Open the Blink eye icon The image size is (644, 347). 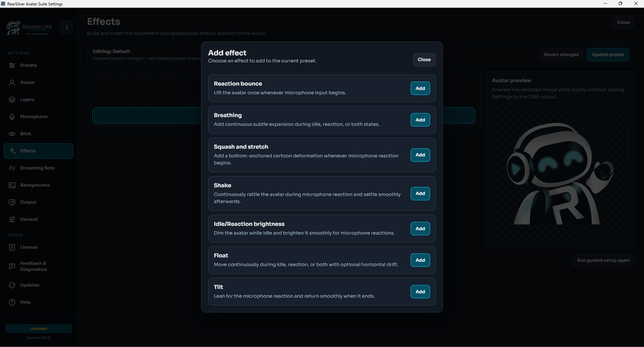12,134
